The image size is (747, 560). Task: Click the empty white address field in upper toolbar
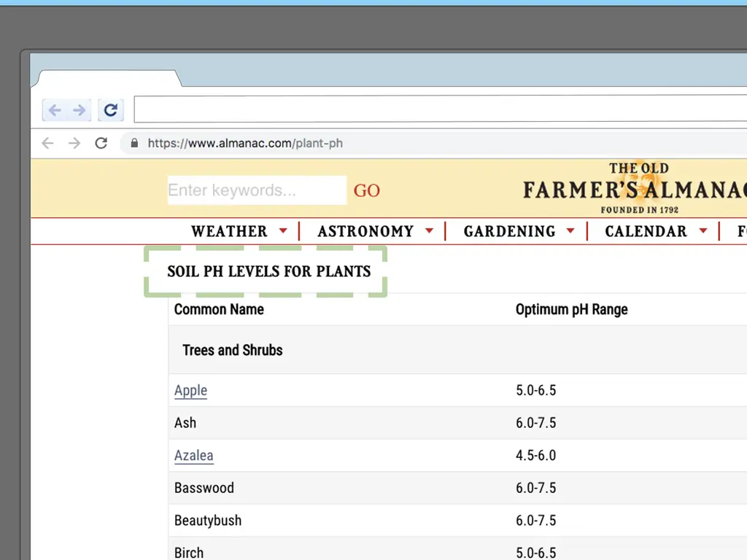pyautogui.click(x=438, y=110)
